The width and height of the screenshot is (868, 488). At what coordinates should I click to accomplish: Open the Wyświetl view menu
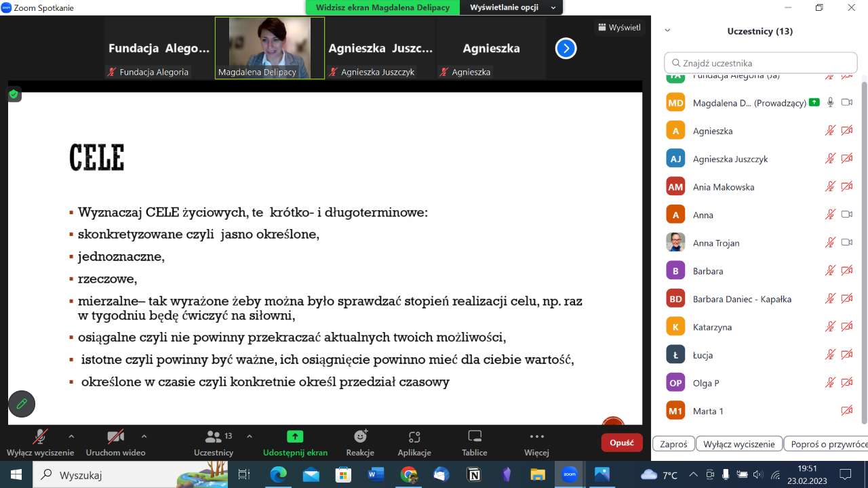(618, 28)
